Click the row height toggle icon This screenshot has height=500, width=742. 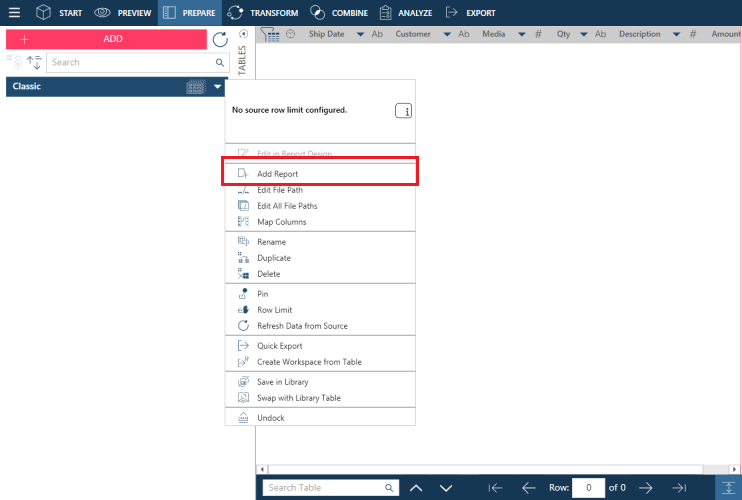click(x=728, y=488)
